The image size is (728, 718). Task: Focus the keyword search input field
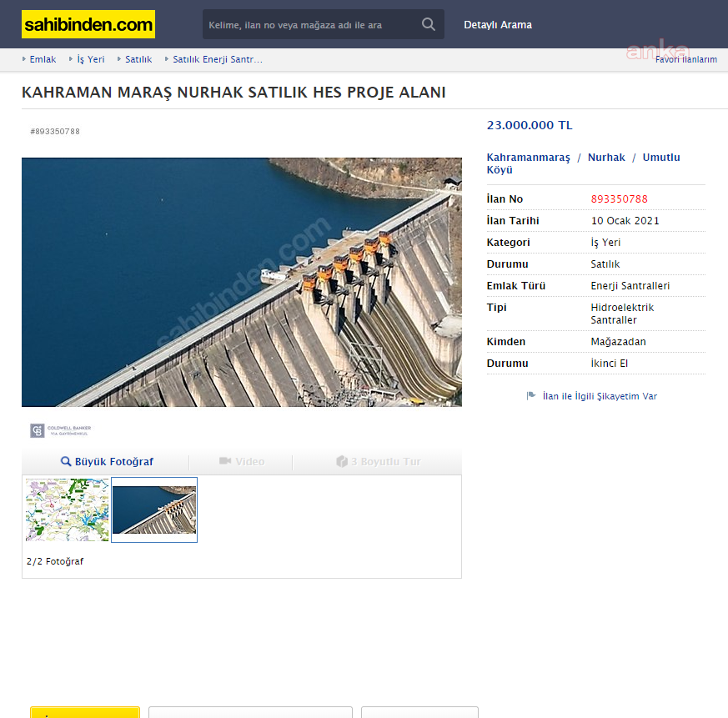coord(309,25)
